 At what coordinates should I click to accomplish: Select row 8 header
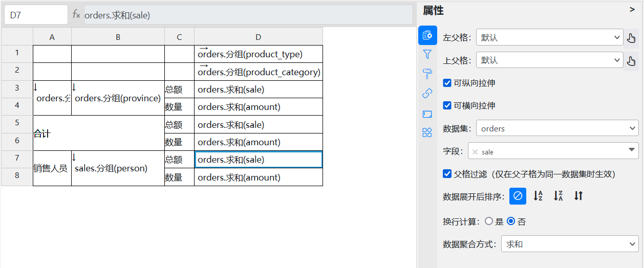[x=17, y=177]
